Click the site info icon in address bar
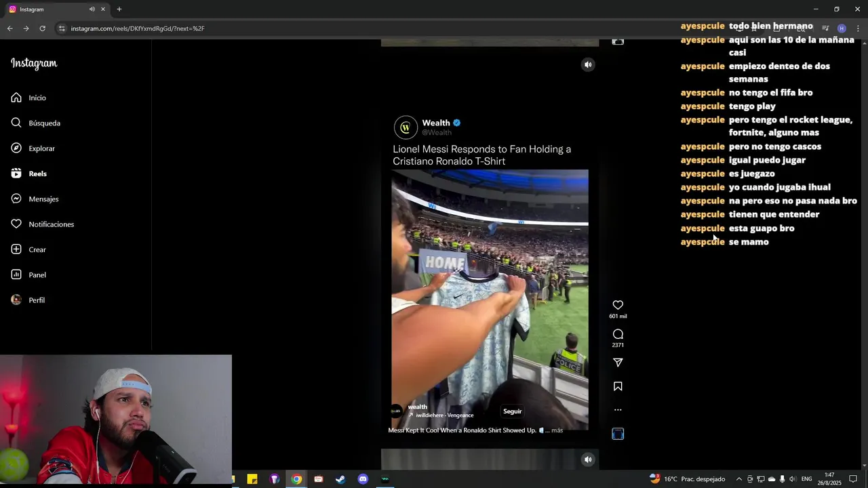 (x=62, y=28)
